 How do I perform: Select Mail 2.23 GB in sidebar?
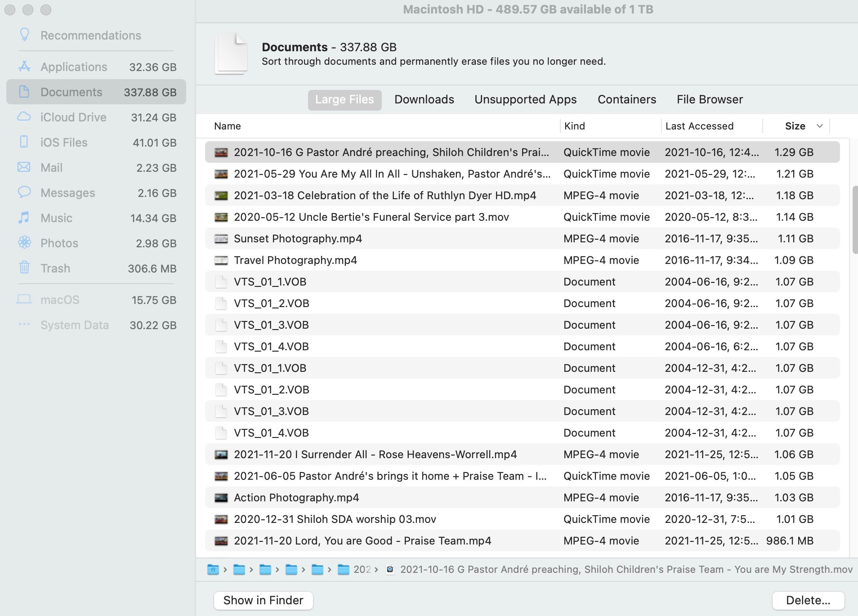point(96,167)
